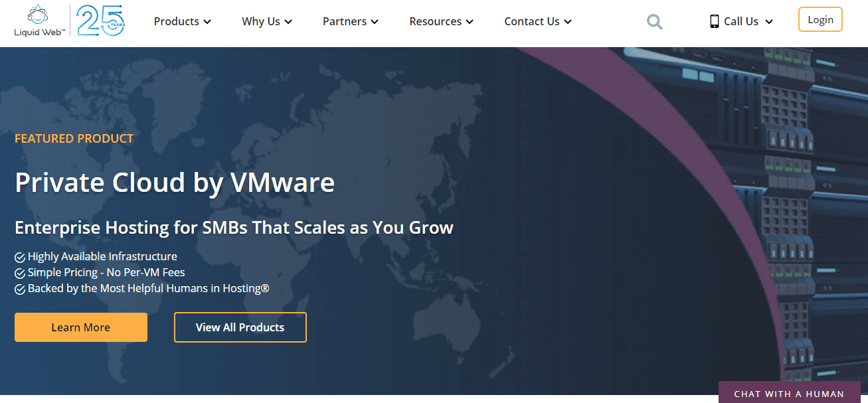Click the checkmark icon next to Simple Pricing

(x=20, y=272)
